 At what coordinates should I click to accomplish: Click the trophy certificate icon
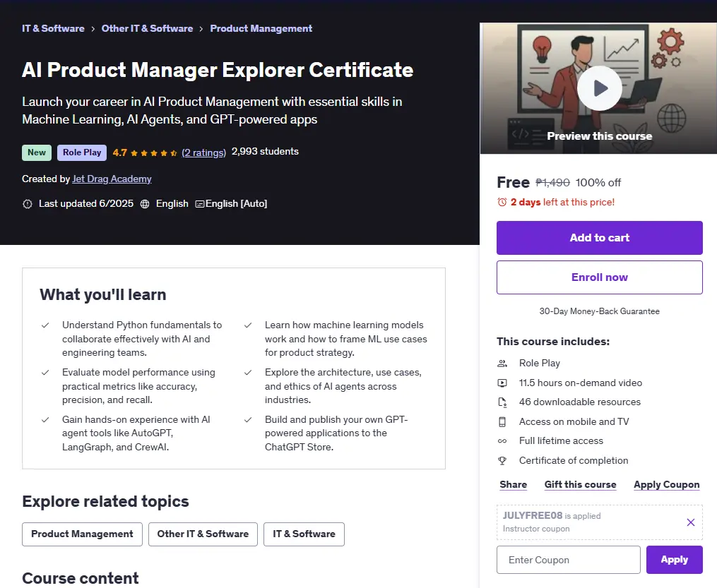click(502, 460)
